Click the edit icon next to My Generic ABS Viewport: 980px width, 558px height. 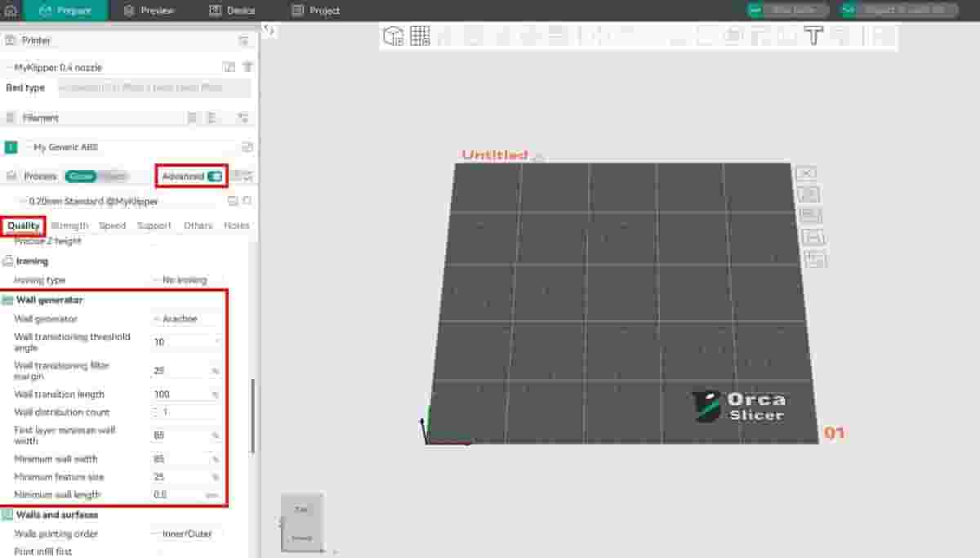pyautogui.click(x=247, y=147)
